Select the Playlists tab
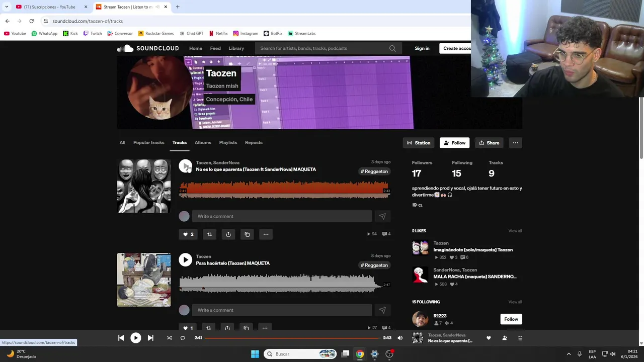The image size is (644, 362). [228, 143]
